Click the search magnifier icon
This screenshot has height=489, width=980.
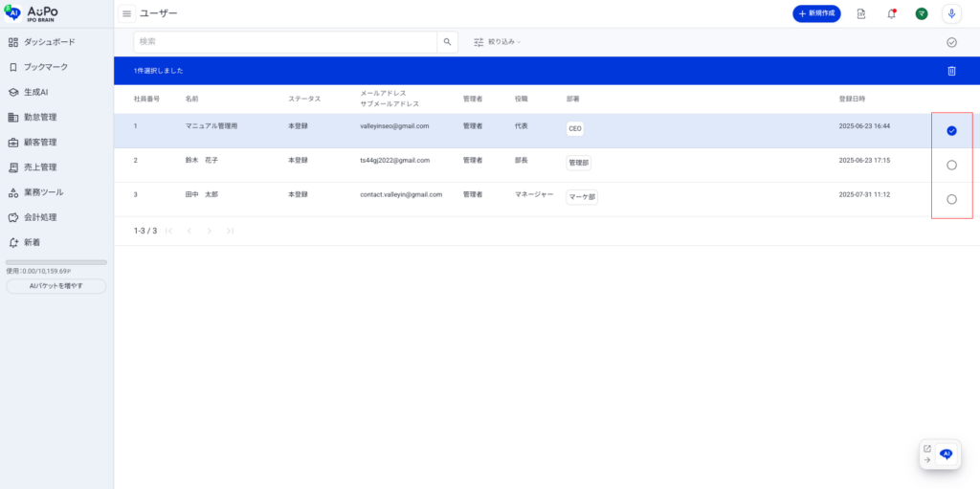pyautogui.click(x=447, y=42)
